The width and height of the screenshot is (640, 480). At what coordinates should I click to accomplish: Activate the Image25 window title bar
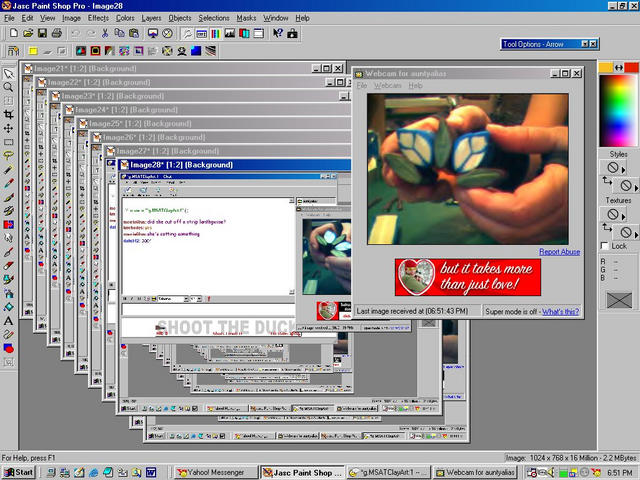pyautogui.click(x=214, y=123)
